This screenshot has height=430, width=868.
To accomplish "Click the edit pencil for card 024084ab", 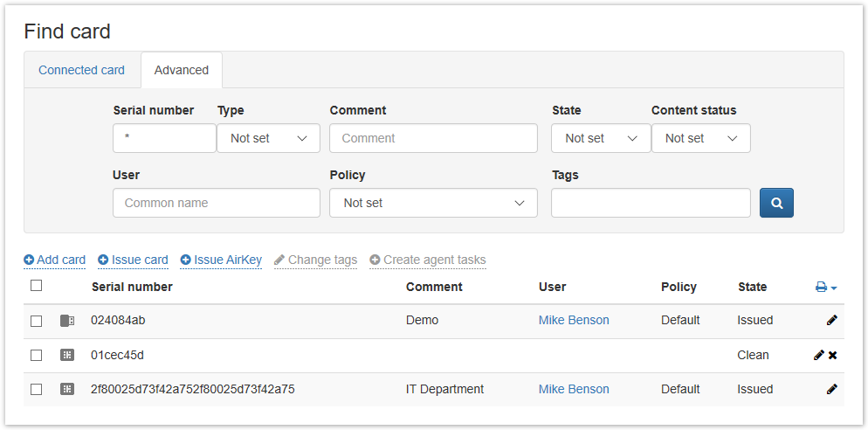I will pyautogui.click(x=831, y=321).
